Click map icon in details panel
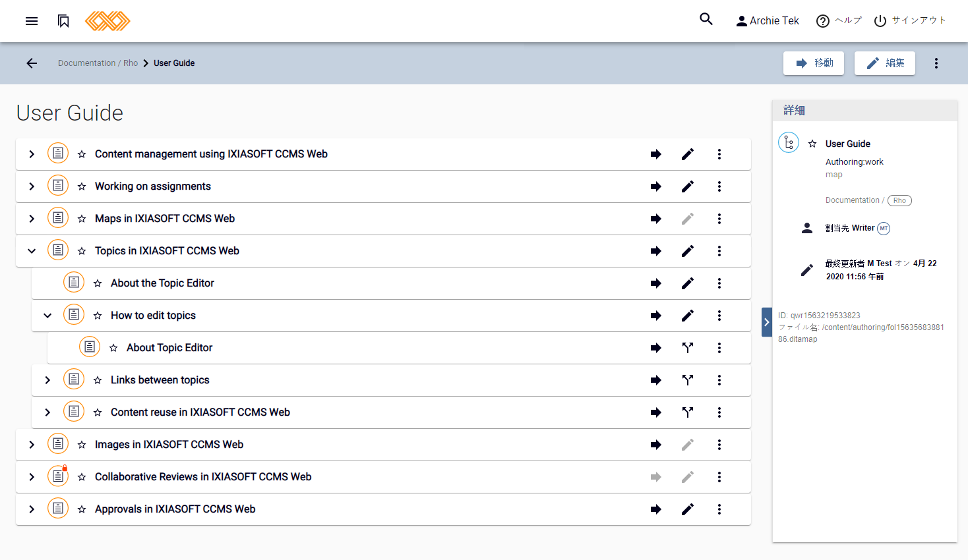The width and height of the screenshot is (968, 560). (789, 142)
